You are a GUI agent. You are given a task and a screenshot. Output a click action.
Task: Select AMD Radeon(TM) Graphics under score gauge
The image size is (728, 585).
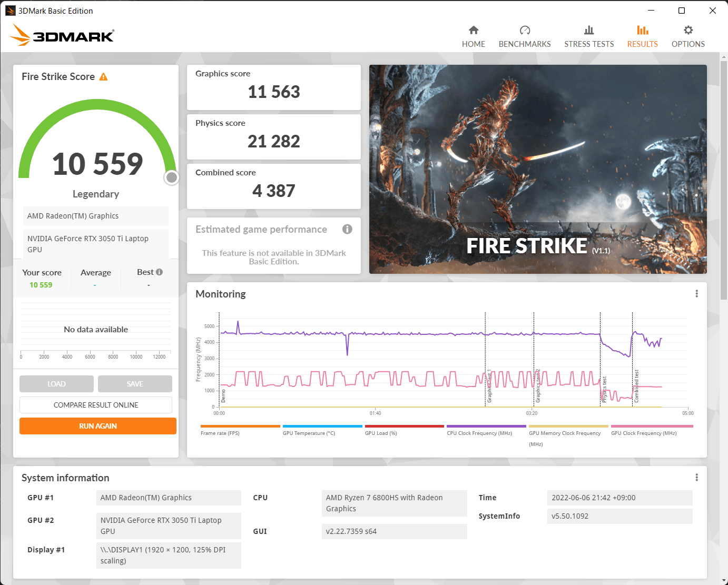96,216
